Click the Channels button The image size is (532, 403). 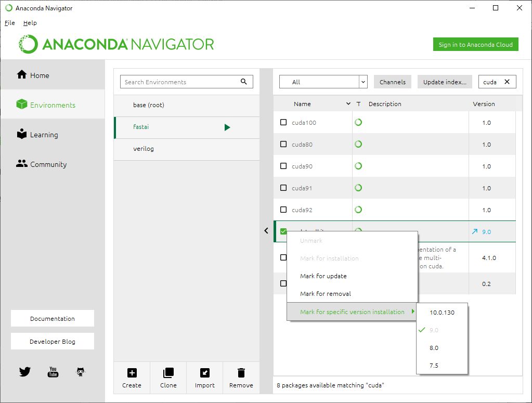pos(393,82)
